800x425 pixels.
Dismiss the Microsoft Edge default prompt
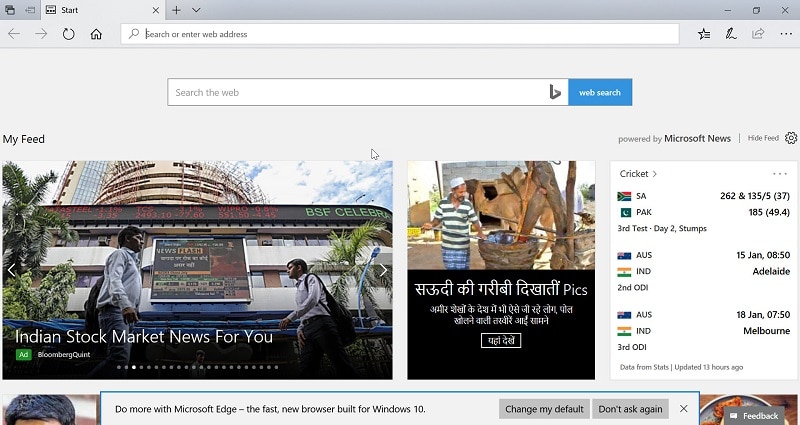tap(684, 409)
